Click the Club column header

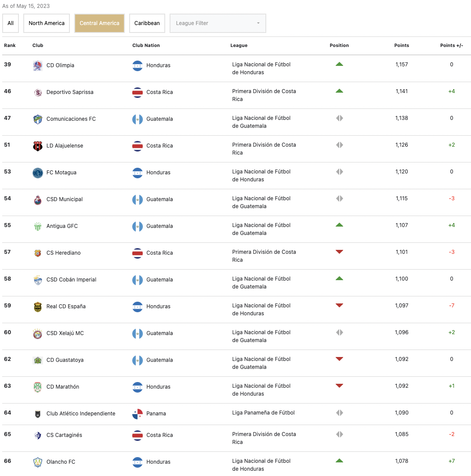[x=38, y=45]
